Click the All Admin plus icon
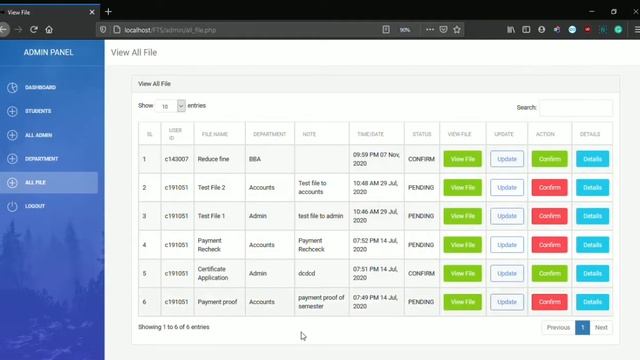The image size is (640, 360). tap(12, 135)
